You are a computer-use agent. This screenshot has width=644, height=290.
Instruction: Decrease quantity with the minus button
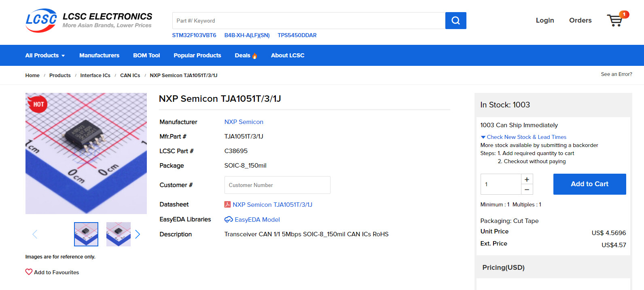pos(527,189)
